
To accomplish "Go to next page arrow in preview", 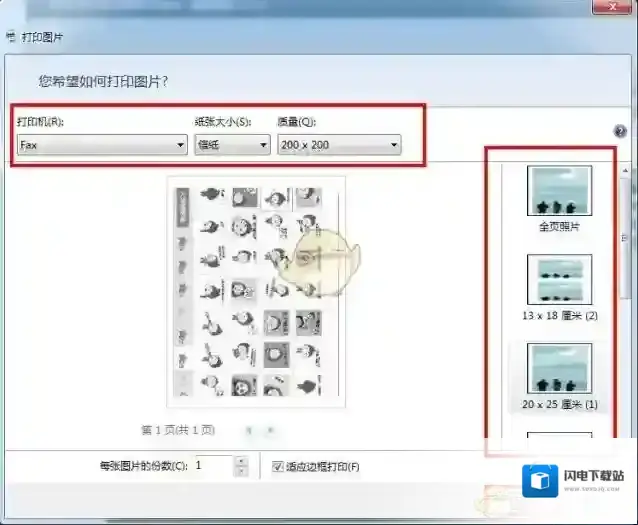I will [270, 430].
